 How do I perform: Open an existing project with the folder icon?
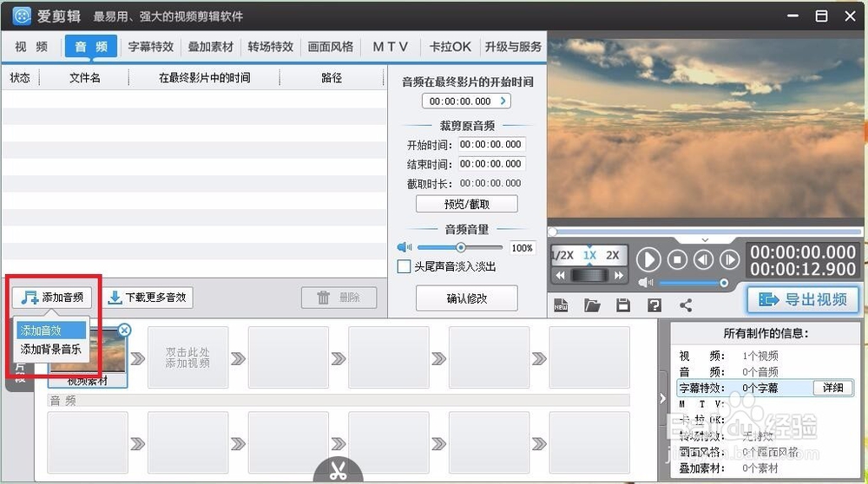click(x=592, y=304)
